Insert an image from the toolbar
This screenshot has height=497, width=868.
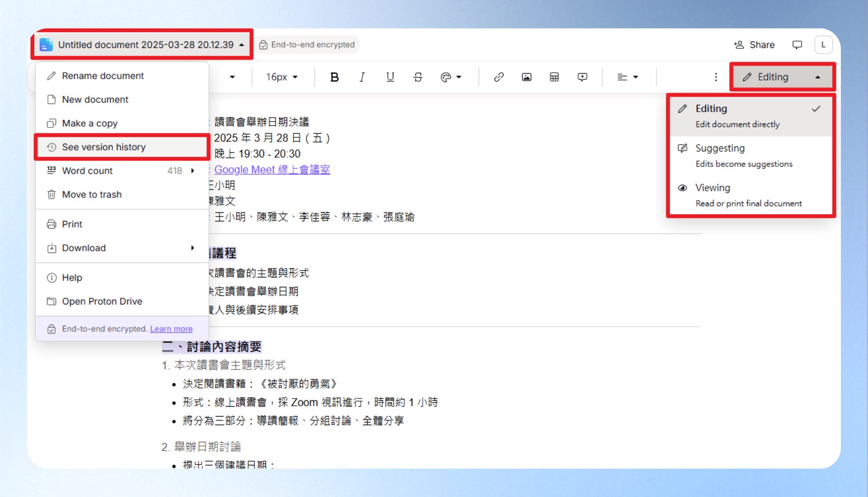click(527, 77)
